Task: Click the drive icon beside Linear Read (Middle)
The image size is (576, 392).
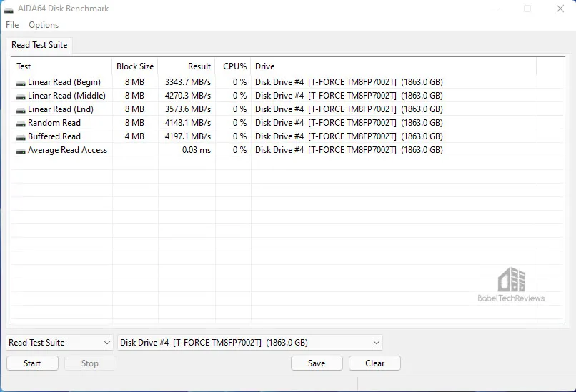Action: 21,96
